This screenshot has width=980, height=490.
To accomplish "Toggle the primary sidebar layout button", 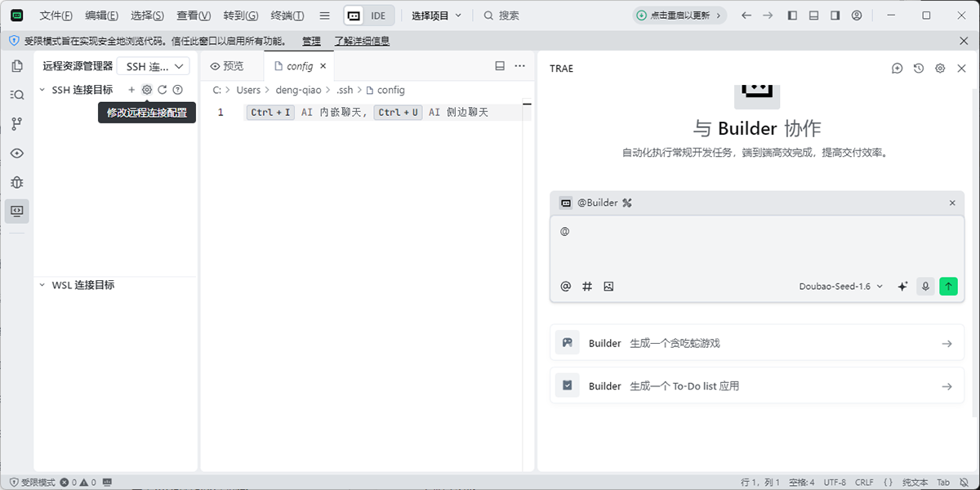I will click(x=792, y=16).
